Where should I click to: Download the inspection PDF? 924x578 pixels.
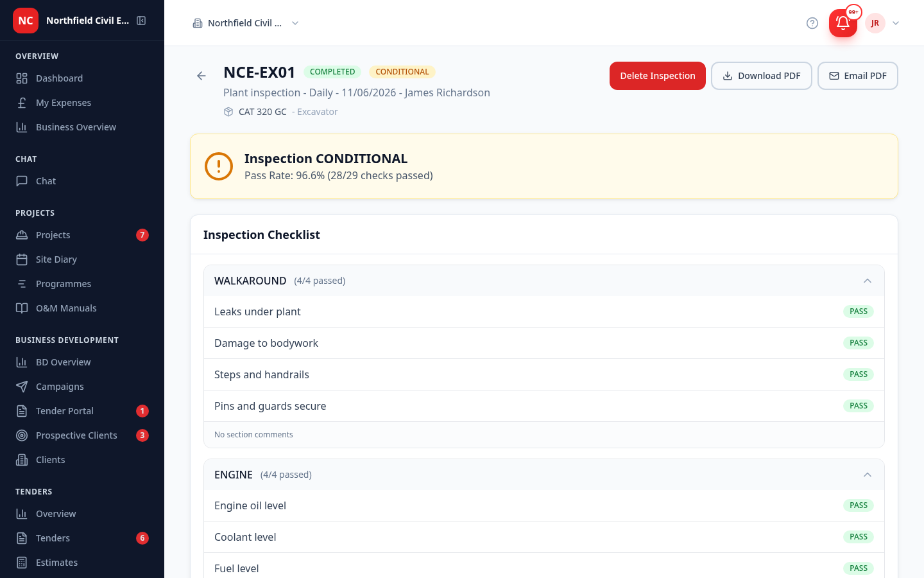click(762, 76)
